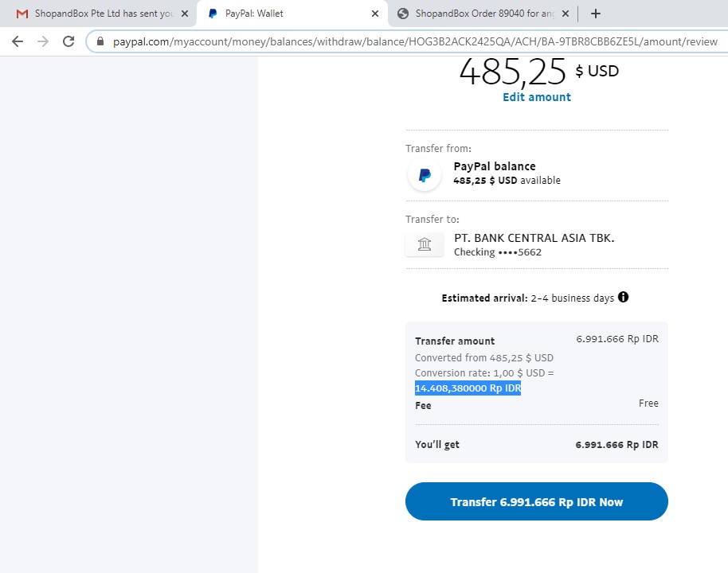728x573 pixels.
Task: Click the PayPal balance logo icon
Action: 425,174
